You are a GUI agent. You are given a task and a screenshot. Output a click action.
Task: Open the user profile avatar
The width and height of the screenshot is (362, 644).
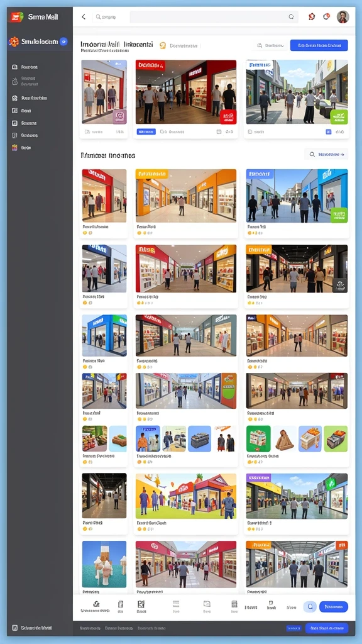pyautogui.click(x=343, y=17)
